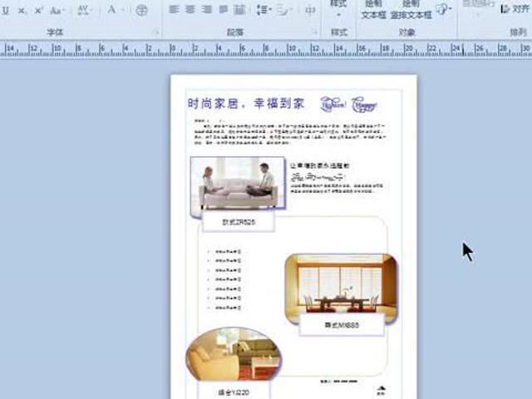Select the title 时尚家居，幸福到家

pyautogui.click(x=246, y=103)
